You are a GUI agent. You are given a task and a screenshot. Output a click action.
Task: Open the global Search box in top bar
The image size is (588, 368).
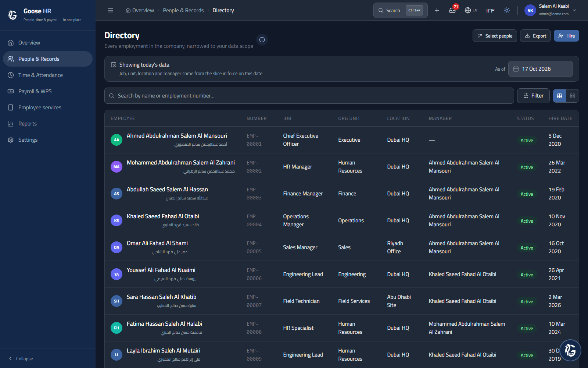401,10
